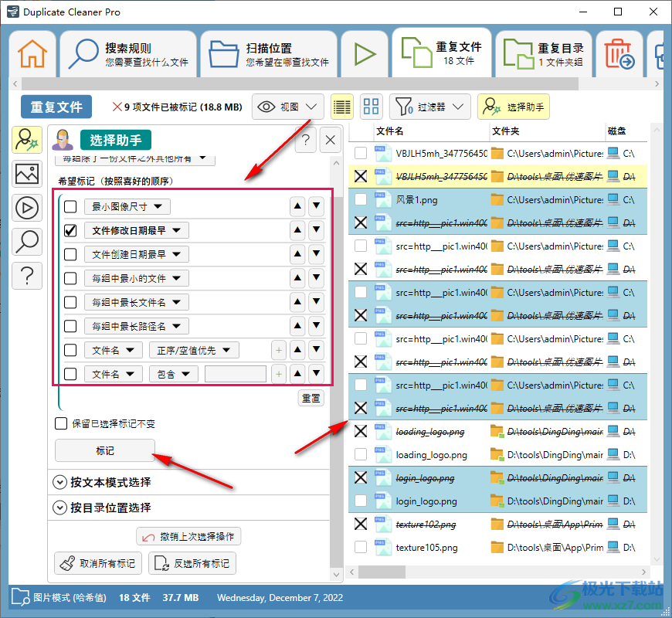Select unmarked login_logo.png row
The height and width of the screenshot is (618, 672).
pos(497,501)
